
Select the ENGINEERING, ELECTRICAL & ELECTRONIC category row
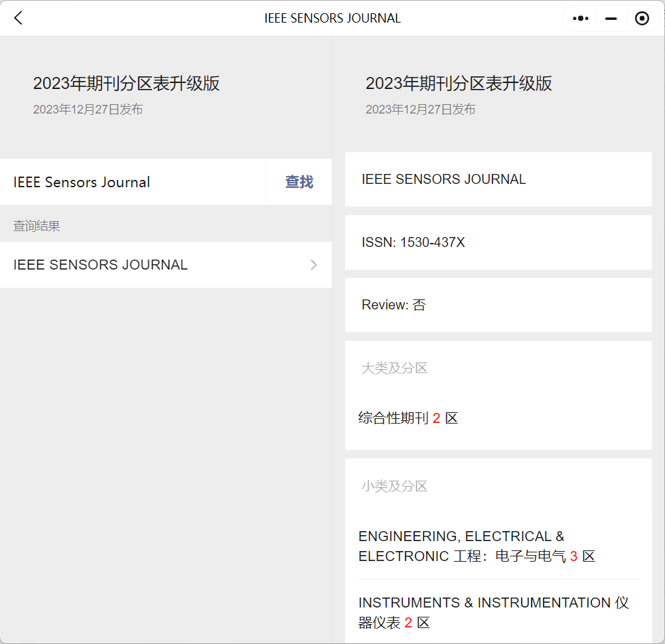coord(477,546)
